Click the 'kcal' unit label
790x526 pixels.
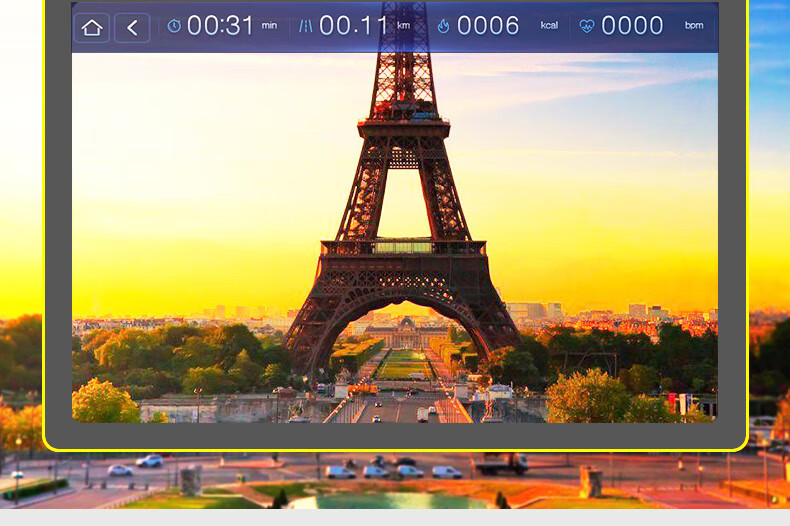(x=549, y=26)
